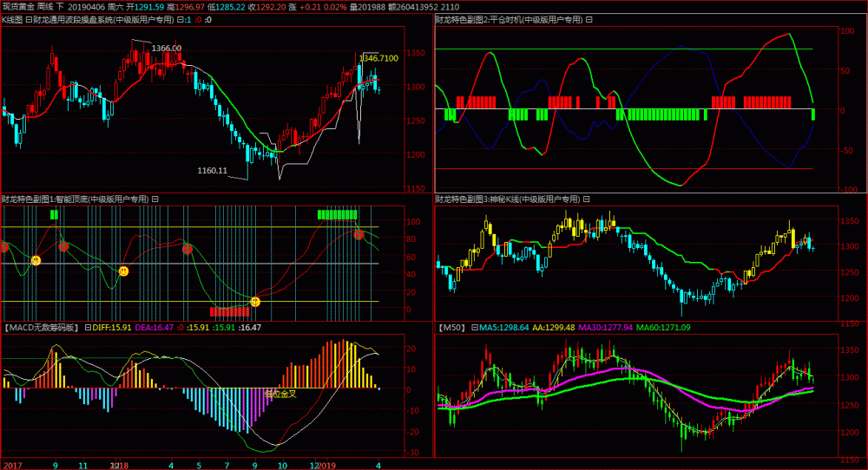868x470 pixels.
Task: Select the 【MACD无敌筹码版】 indicator title
Action: (x=42, y=327)
